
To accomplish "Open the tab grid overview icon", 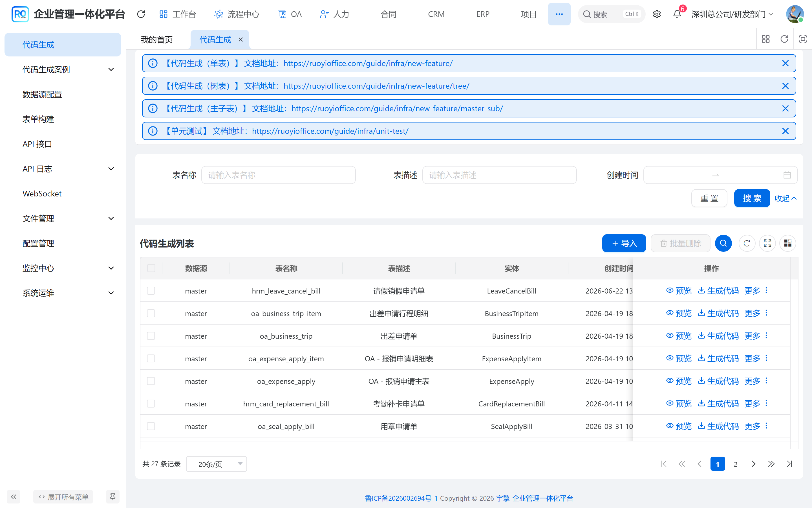I will tap(766, 39).
